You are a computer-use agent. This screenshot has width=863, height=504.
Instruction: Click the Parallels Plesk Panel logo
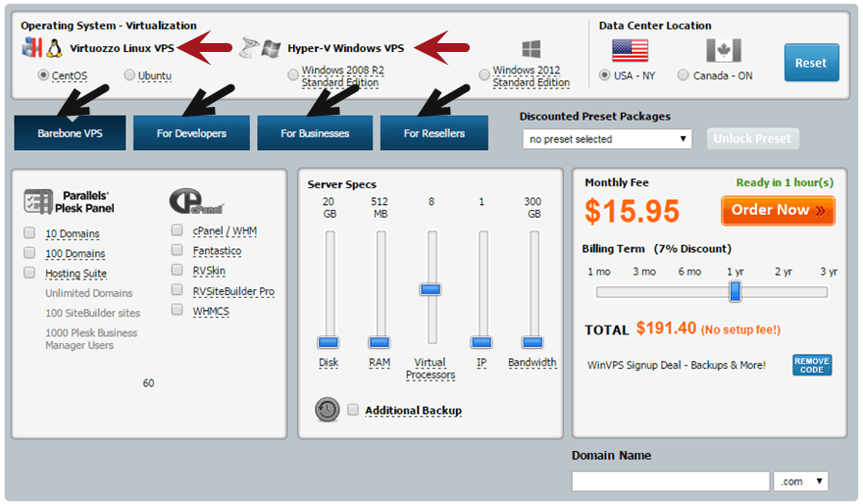tap(69, 202)
